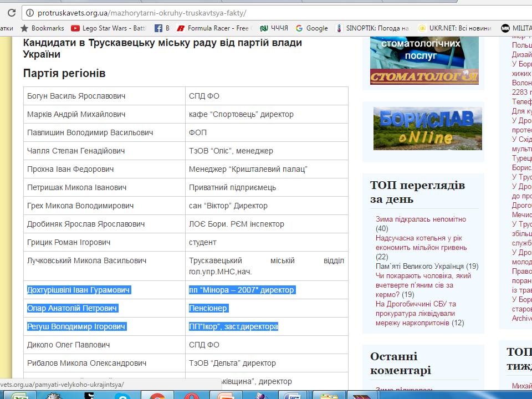Open the ЧЧЧЯ bookmark
This screenshot has width=532, height=399.
coord(274,28)
